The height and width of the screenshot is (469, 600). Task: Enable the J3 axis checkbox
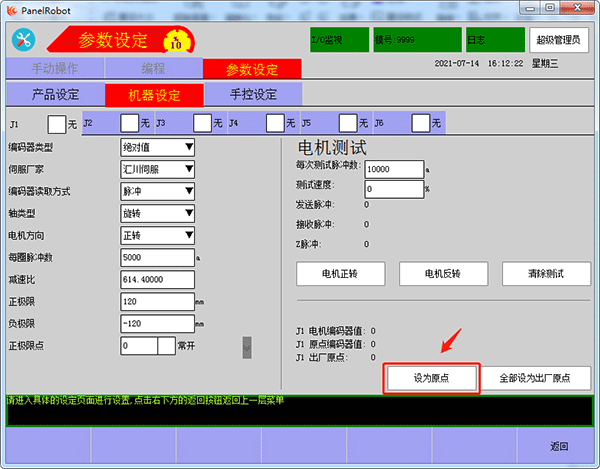[203, 124]
